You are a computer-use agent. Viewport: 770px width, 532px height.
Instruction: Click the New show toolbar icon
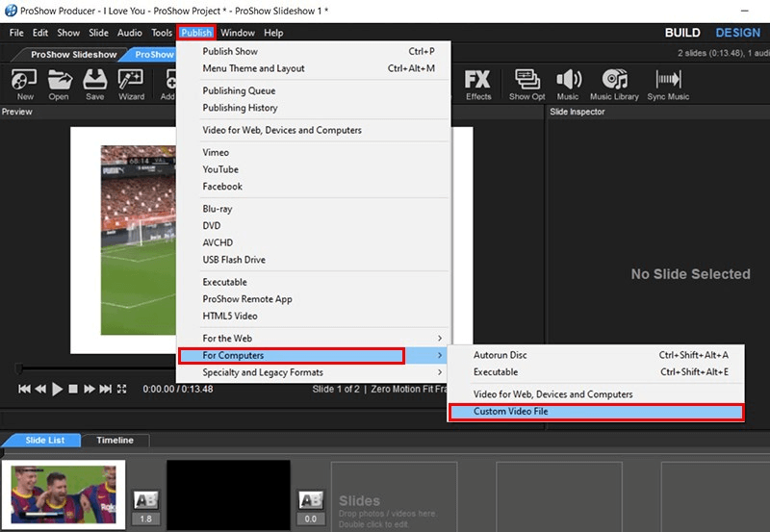click(25, 83)
